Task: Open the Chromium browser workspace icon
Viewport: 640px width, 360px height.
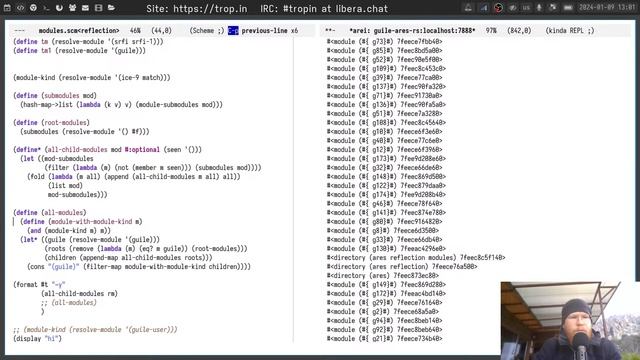Action: (x=33, y=8)
